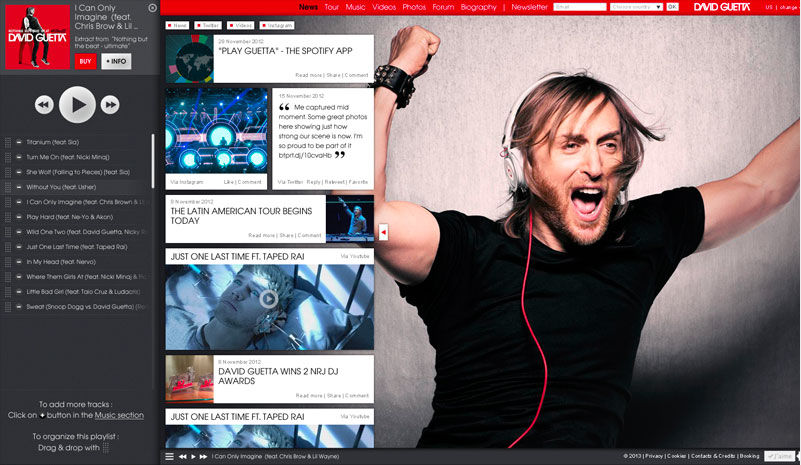Click the playlist scrollbar
This screenshot has height=465, width=801.
(152, 161)
